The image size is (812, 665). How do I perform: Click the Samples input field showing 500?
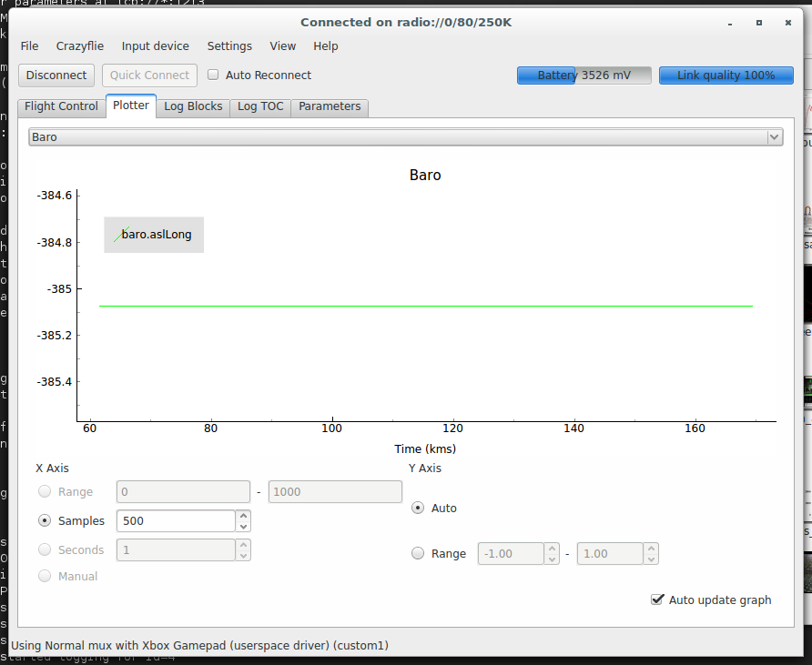(175, 521)
